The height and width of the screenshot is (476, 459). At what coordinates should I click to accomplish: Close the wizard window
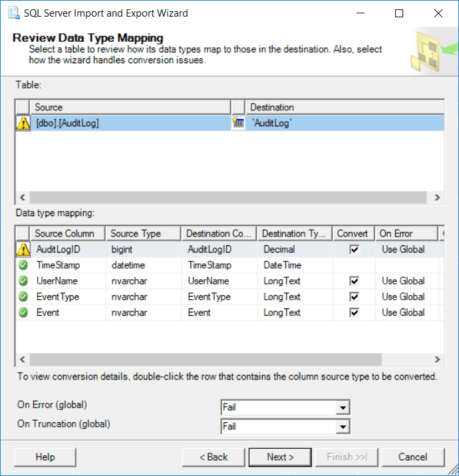(438, 13)
